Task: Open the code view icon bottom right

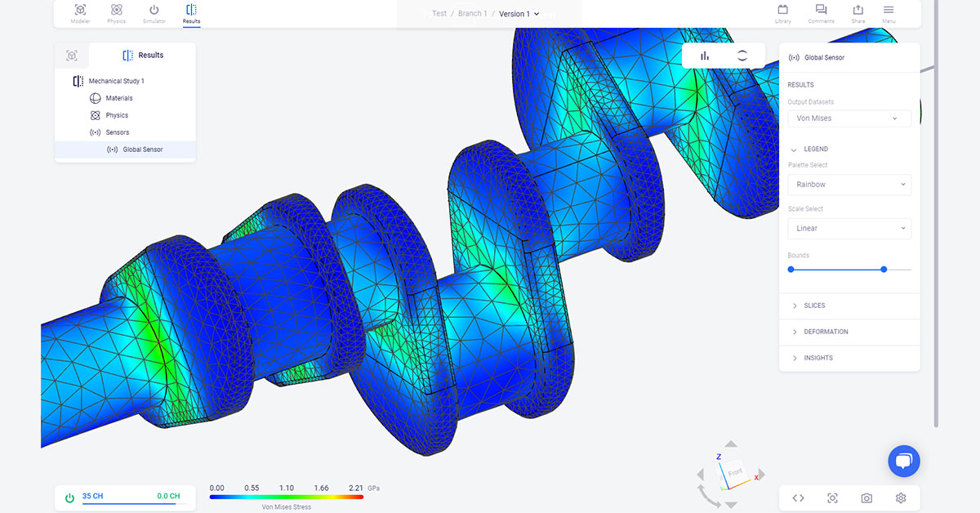Action: (798, 497)
